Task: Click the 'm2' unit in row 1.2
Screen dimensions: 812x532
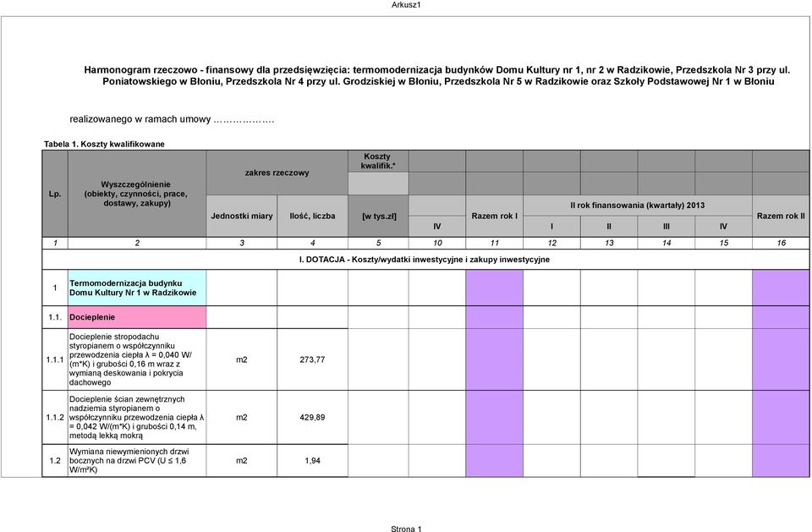Action: 242,460
